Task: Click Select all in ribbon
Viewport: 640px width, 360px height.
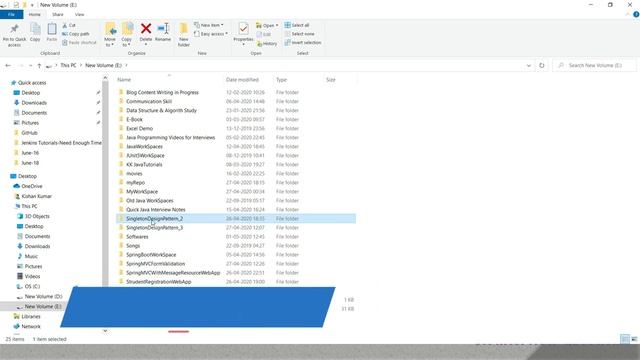Action: click(297, 25)
